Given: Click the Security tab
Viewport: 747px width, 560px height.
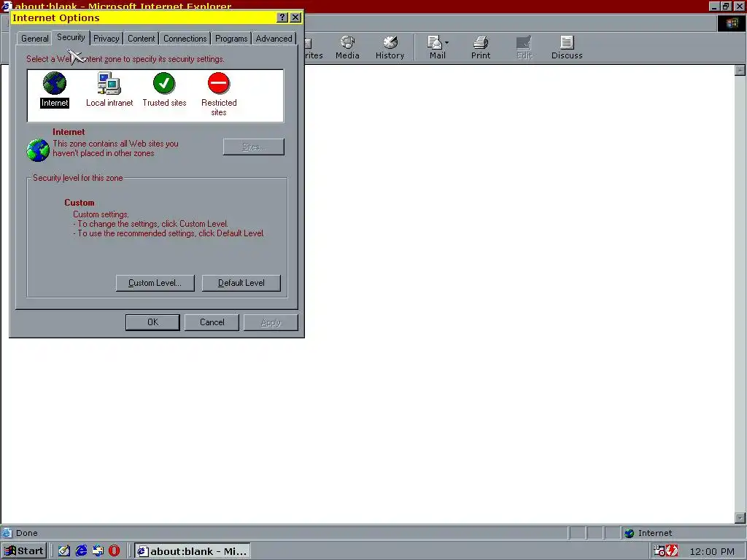Looking at the screenshot, I should pos(71,37).
